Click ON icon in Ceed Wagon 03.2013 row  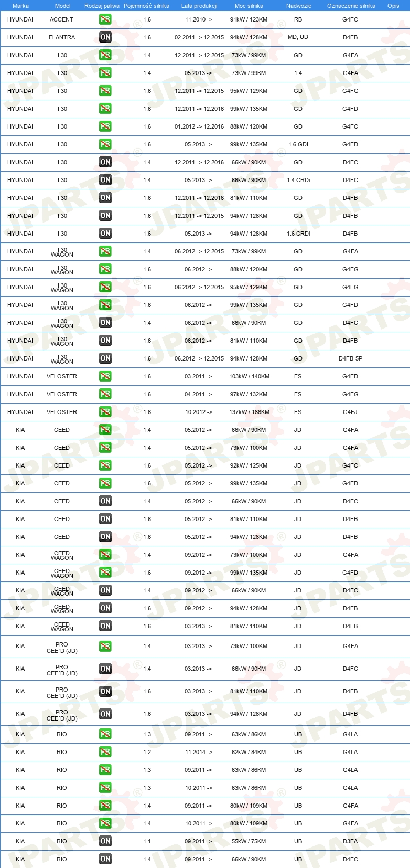105,626
